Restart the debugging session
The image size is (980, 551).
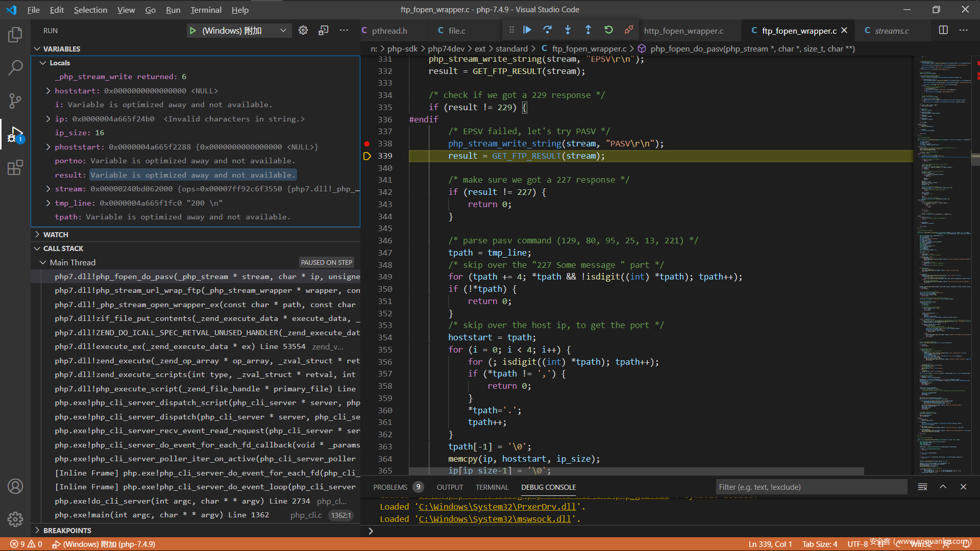(608, 30)
